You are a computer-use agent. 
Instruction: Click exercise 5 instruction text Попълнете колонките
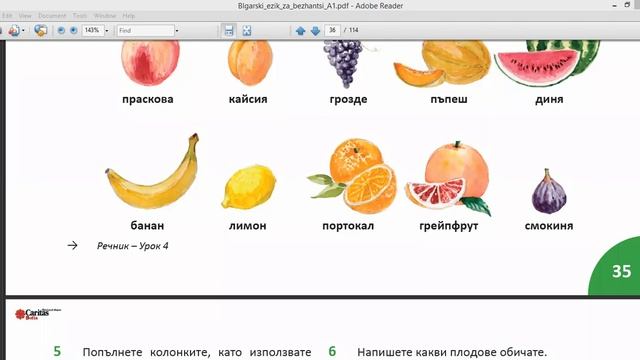pos(197,352)
